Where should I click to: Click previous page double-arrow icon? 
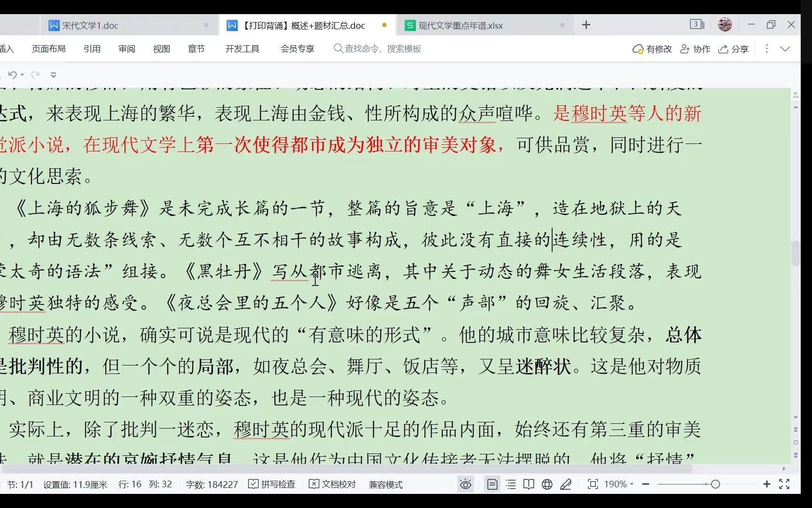(x=795, y=429)
